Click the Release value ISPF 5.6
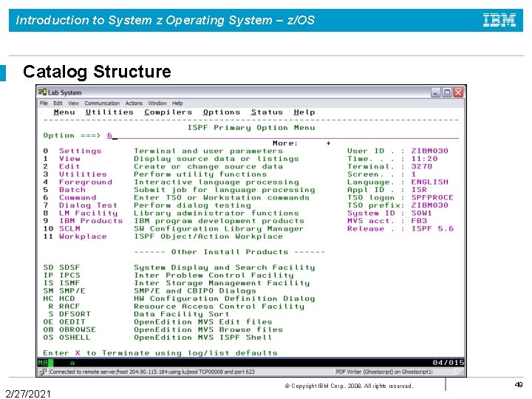Image resolution: width=532 pixels, height=399 pixels. (432, 228)
